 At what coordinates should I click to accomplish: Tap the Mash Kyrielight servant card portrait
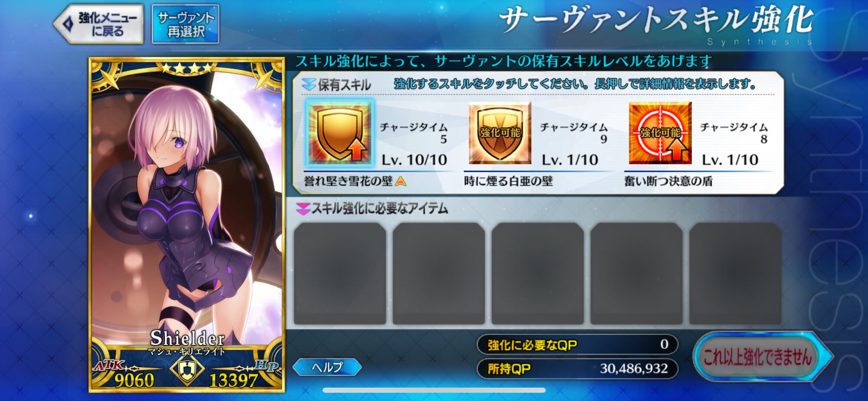pyautogui.click(x=187, y=225)
